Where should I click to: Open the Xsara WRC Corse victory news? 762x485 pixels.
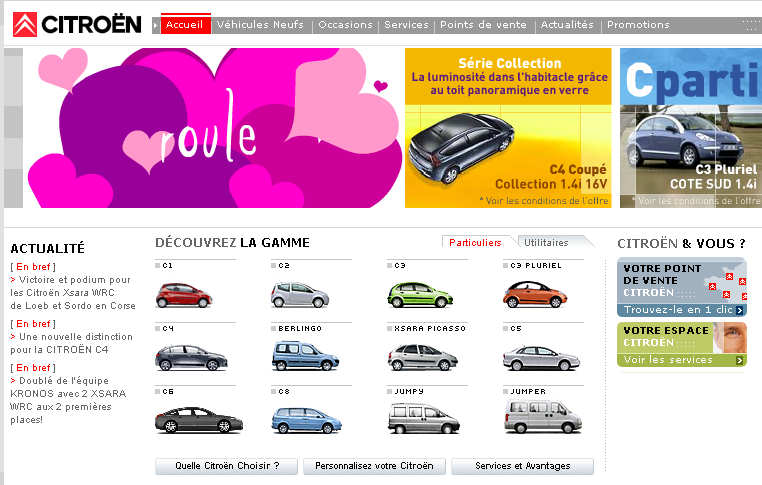(x=73, y=293)
